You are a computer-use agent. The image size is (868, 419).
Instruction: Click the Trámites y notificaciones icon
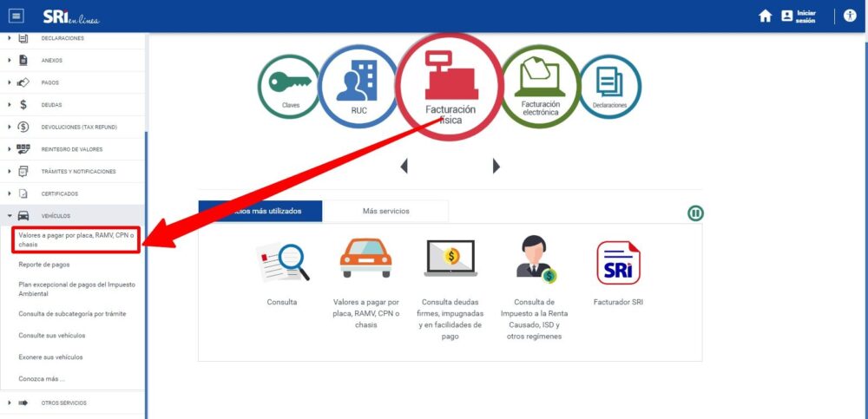pyautogui.click(x=23, y=172)
